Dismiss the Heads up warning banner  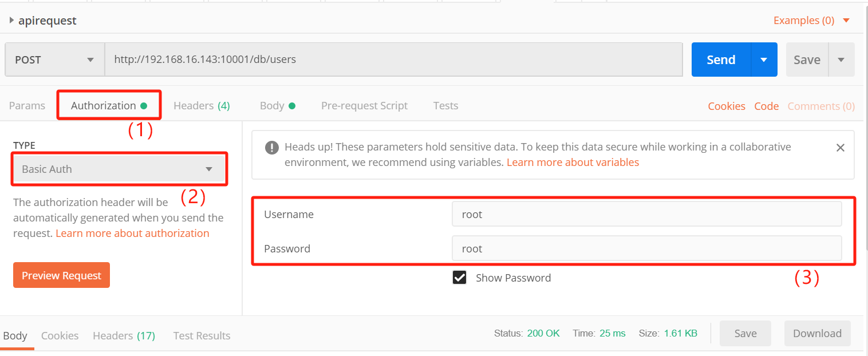[840, 148]
